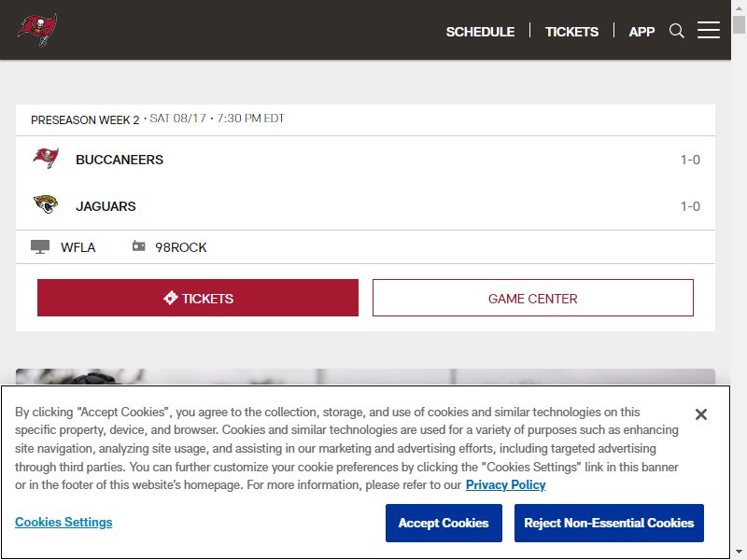Click the TV monitor icon beside WFLA
The width and height of the screenshot is (747, 560).
pos(40,247)
